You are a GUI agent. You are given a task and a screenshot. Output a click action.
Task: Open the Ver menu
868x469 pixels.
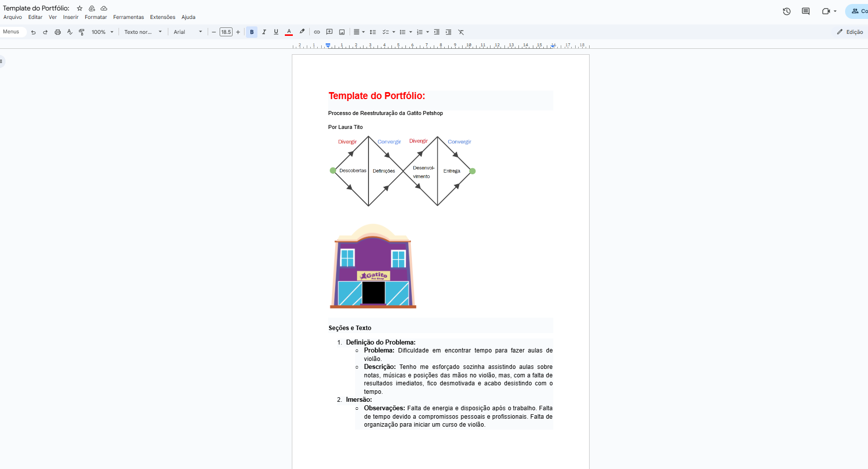(53, 17)
